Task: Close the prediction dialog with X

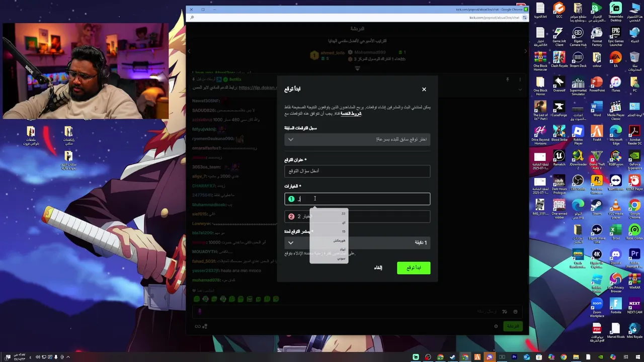Action: pos(424,89)
